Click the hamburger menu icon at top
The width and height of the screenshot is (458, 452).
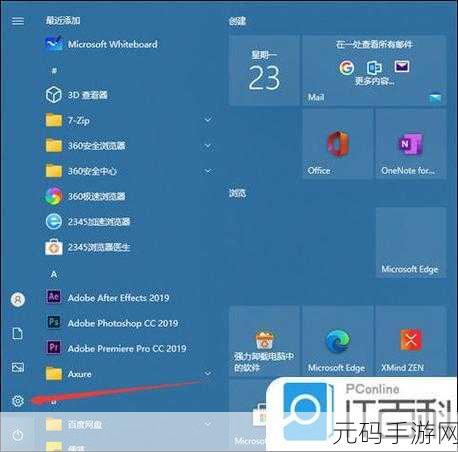coord(18,21)
